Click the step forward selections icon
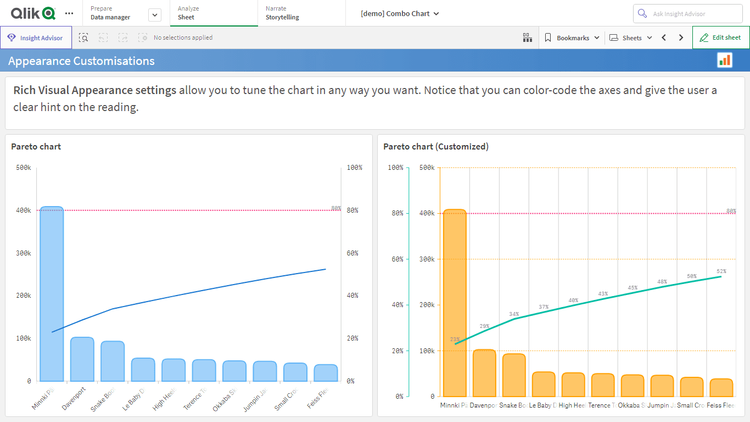 tap(124, 37)
